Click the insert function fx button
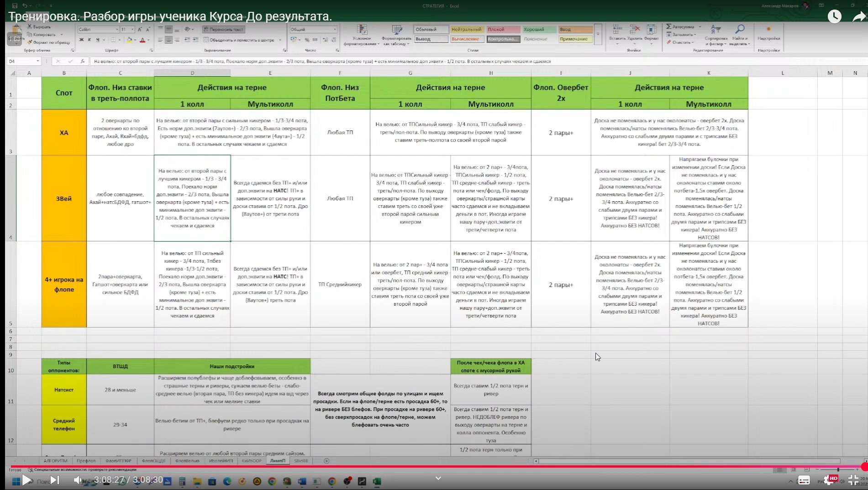Viewport: 868px width, 490px height. click(82, 61)
